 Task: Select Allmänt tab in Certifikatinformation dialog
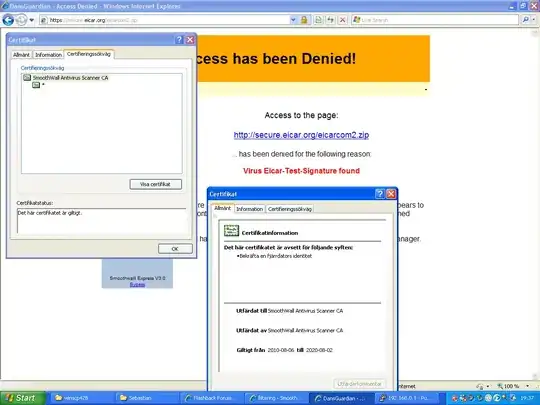(x=222, y=208)
